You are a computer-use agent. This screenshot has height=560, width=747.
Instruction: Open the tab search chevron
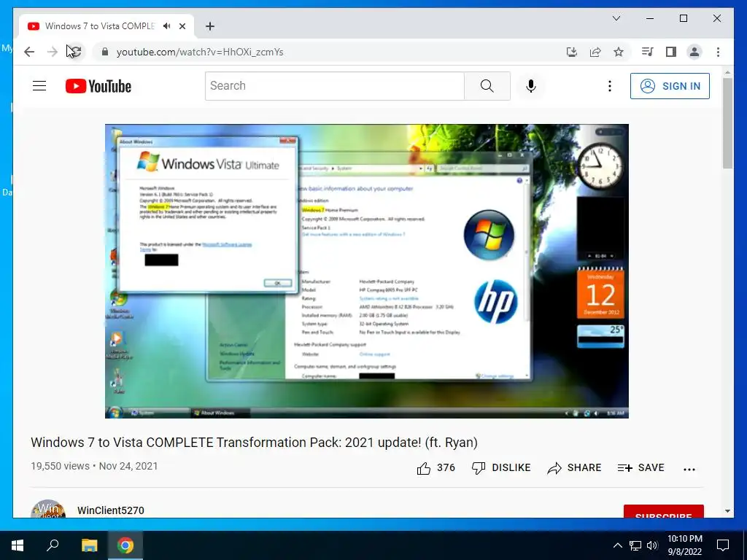(x=616, y=18)
